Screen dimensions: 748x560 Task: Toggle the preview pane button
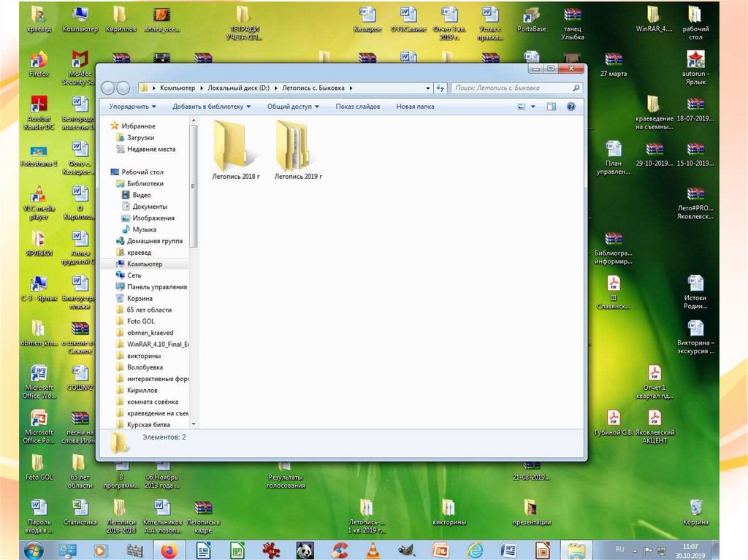[x=552, y=107]
